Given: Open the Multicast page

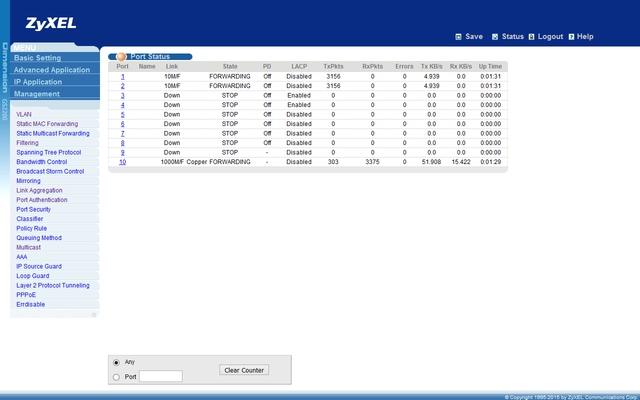Looking at the screenshot, I should (x=28, y=247).
